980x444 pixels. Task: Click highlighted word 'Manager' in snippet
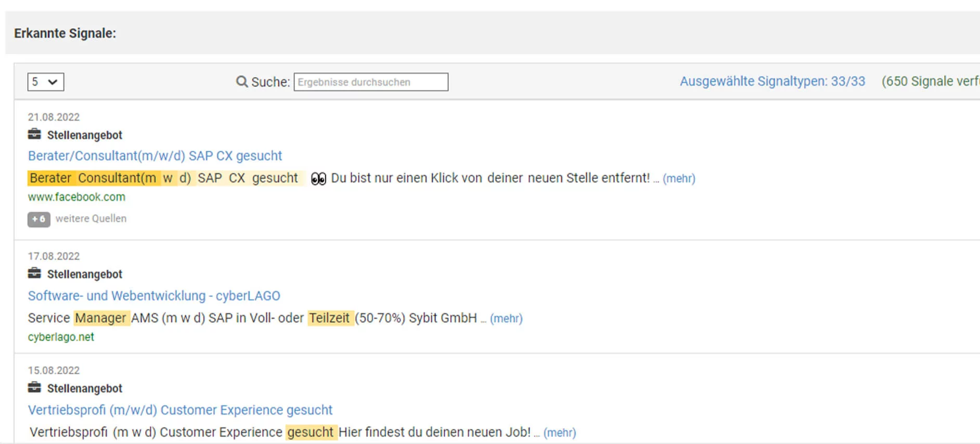click(101, 318)
